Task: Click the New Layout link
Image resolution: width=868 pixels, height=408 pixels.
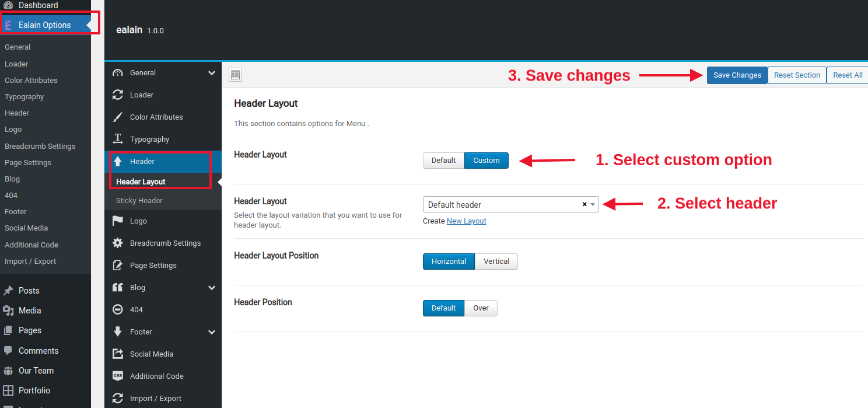Action: [466, 221]
